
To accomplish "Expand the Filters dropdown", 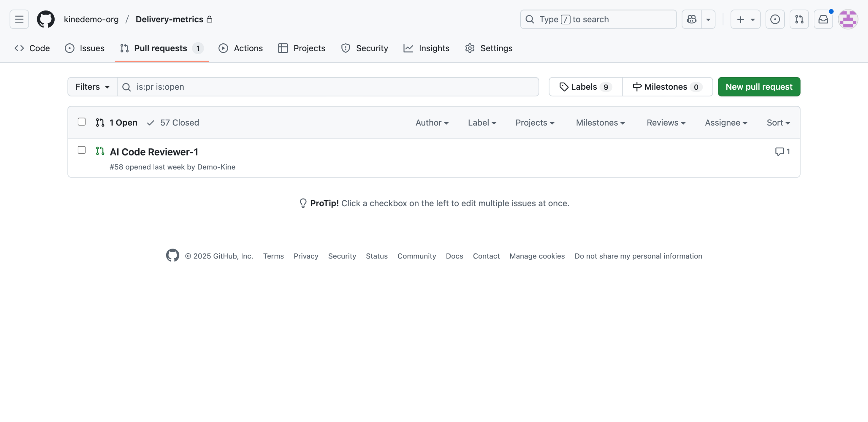I will (x=92, y=87).
